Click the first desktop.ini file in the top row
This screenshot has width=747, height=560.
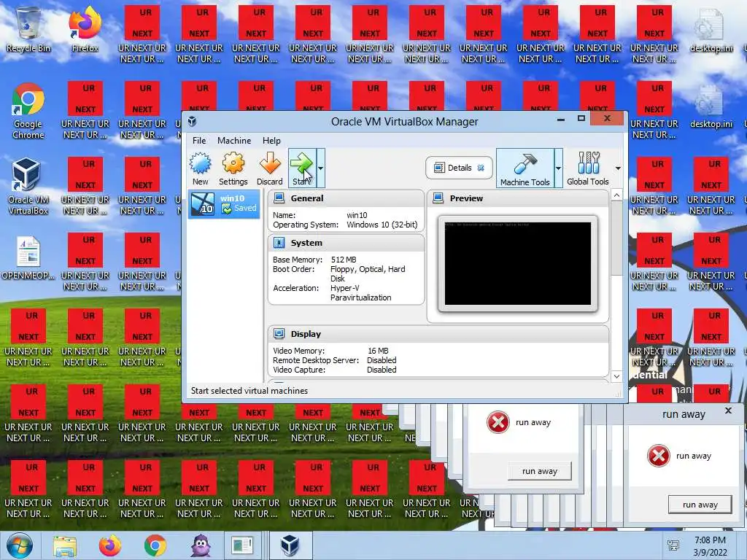[x=711, y=29]
